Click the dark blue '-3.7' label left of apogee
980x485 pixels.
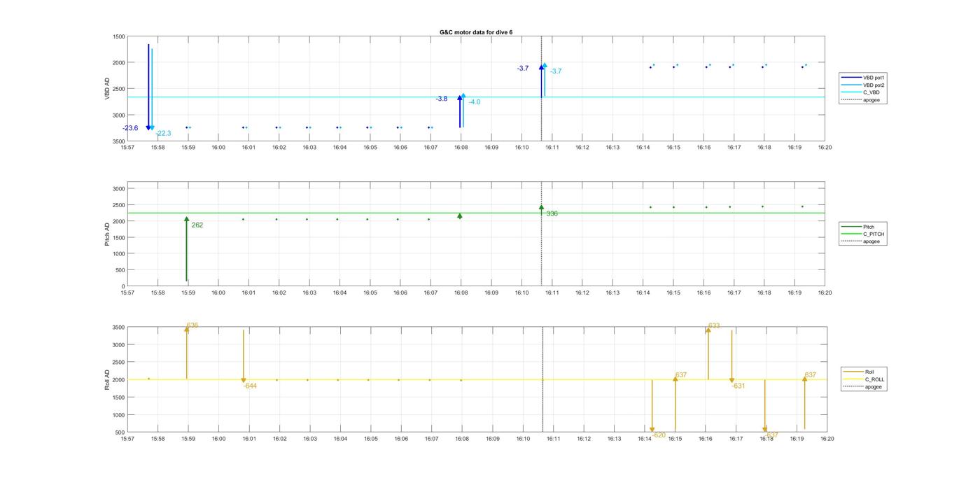pos(523,69)
